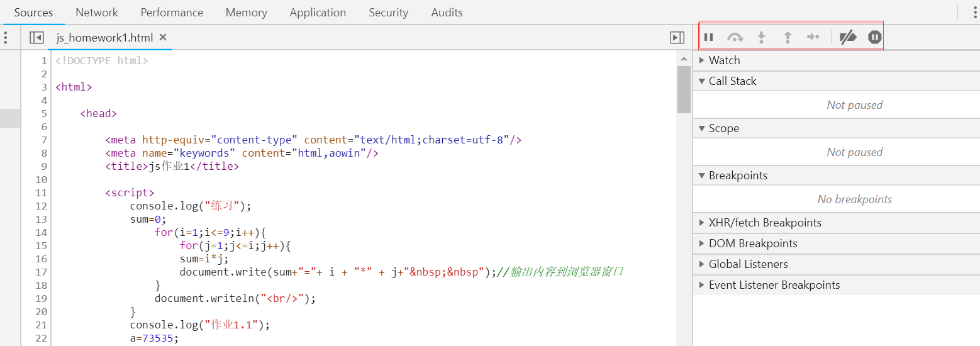
Task: Toggle deactivate breakpoints
Action: 848,37
